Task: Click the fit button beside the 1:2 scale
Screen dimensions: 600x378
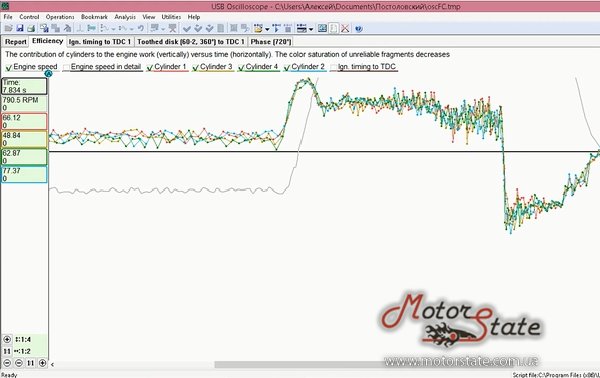Action: (x=7, y=351)
